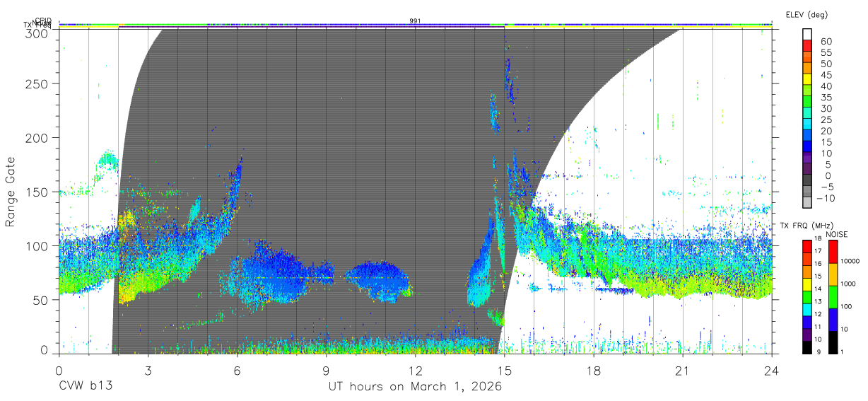Click the '991' CPID value above the plot
The width and height of the screenshot is (868, 401).
[x=415, y=21]
